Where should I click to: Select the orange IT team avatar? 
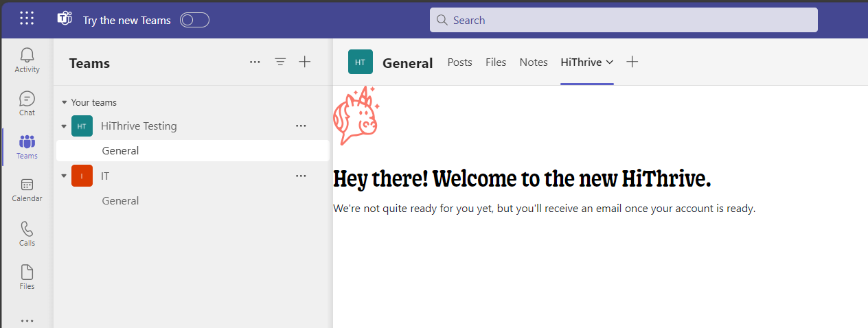(82, 176)
